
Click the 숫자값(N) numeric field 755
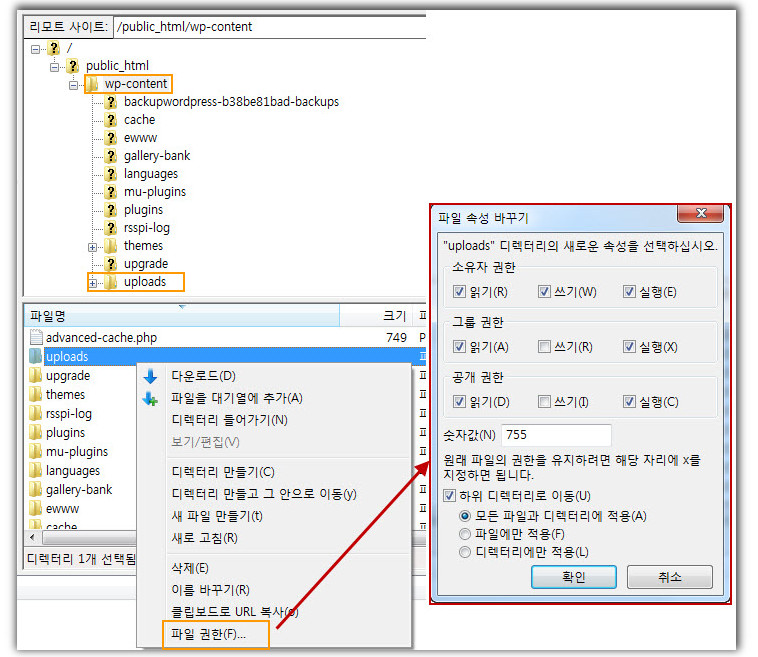pos(556,435)
